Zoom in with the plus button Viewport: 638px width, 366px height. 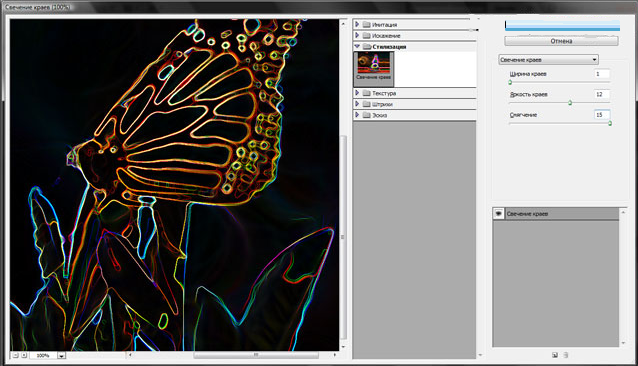pos(24,355)
